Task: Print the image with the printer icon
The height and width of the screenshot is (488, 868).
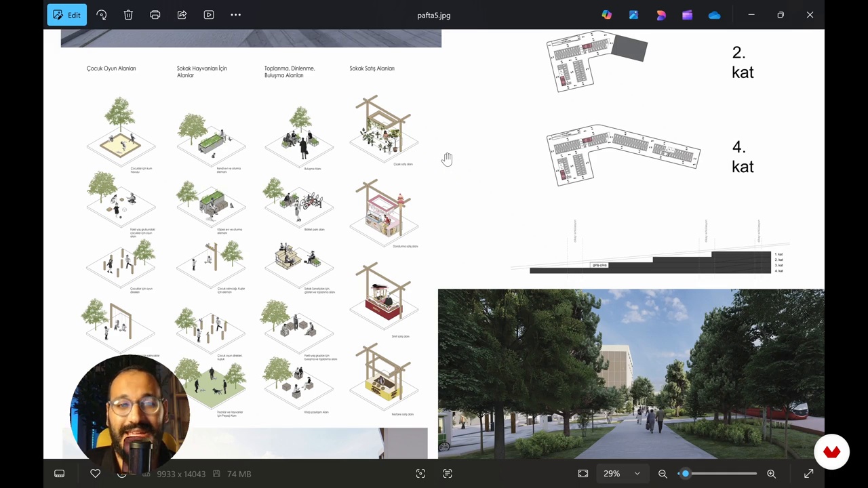Action: pyautogui.click(x=155, y=15)
